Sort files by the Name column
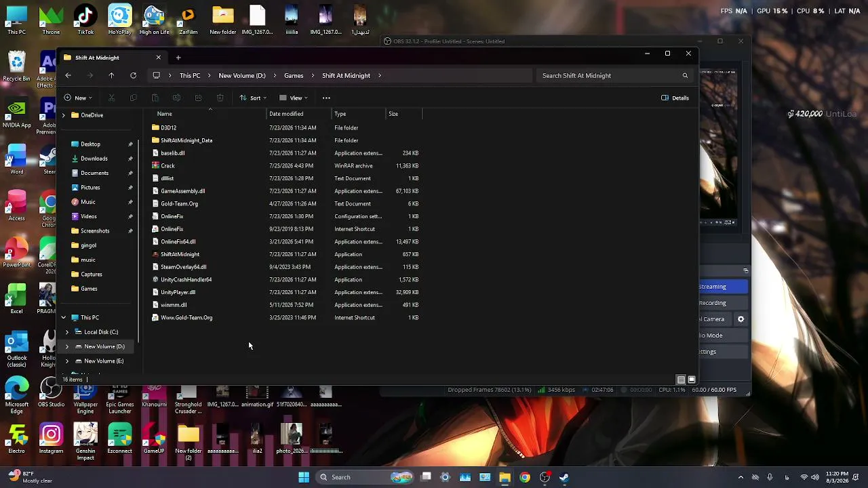 165,114
